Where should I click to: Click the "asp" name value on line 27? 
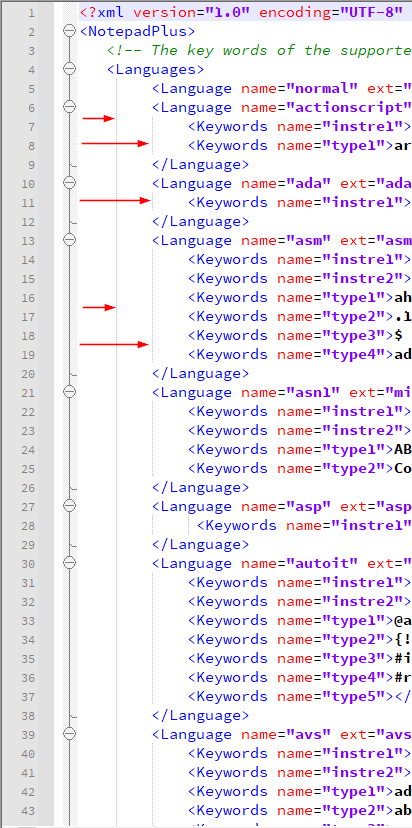(x=308, y=507)
